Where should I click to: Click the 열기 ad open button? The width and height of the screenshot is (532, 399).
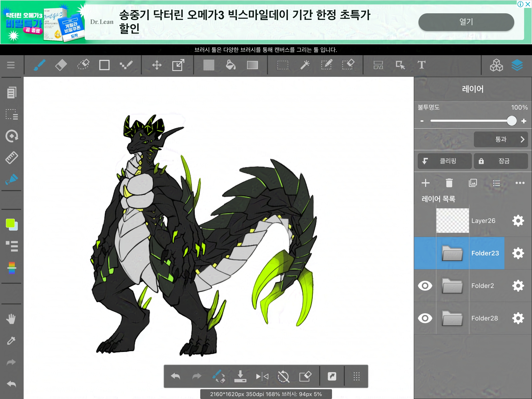(x=466, y=22)
